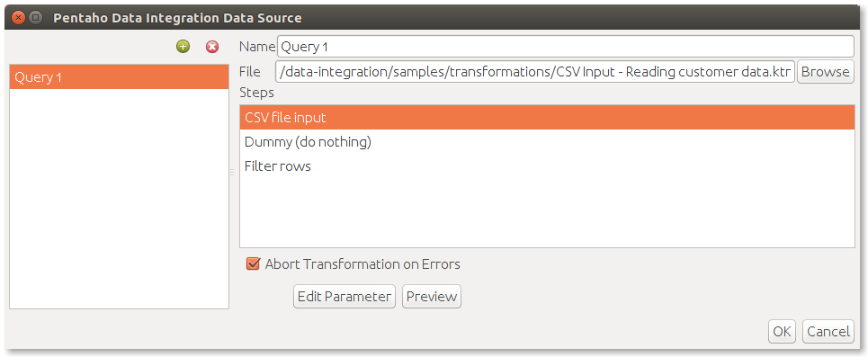Click the Preview button
The image size is (868, 357).
431,297
